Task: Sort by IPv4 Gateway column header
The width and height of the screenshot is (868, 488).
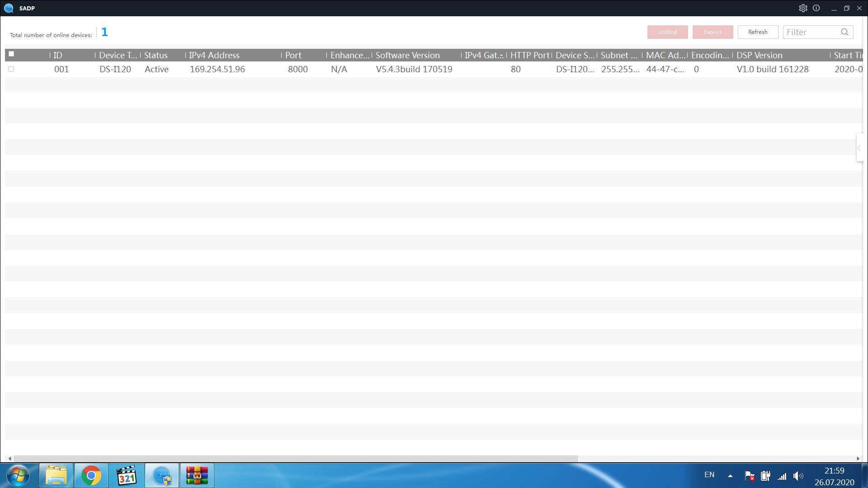Action: 483,55
